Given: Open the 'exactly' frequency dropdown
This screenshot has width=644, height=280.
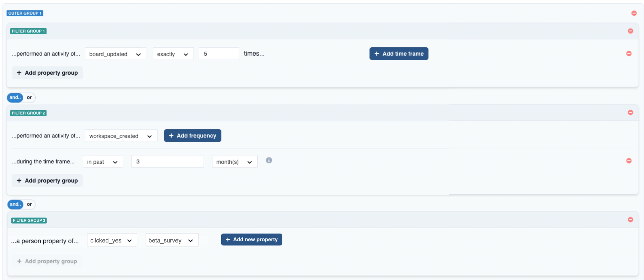Looking at the screenshot, I should [173, 54].
